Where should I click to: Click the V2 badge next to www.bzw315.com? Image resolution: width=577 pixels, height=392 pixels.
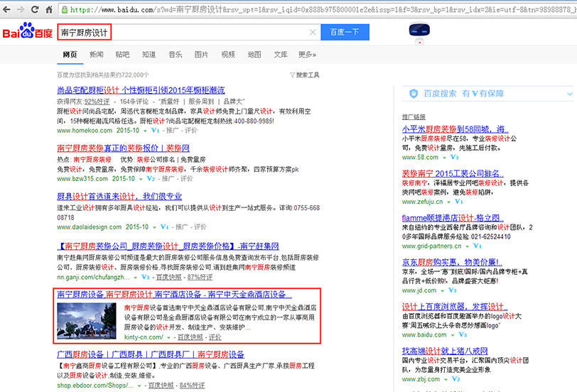tap(151, 179)
